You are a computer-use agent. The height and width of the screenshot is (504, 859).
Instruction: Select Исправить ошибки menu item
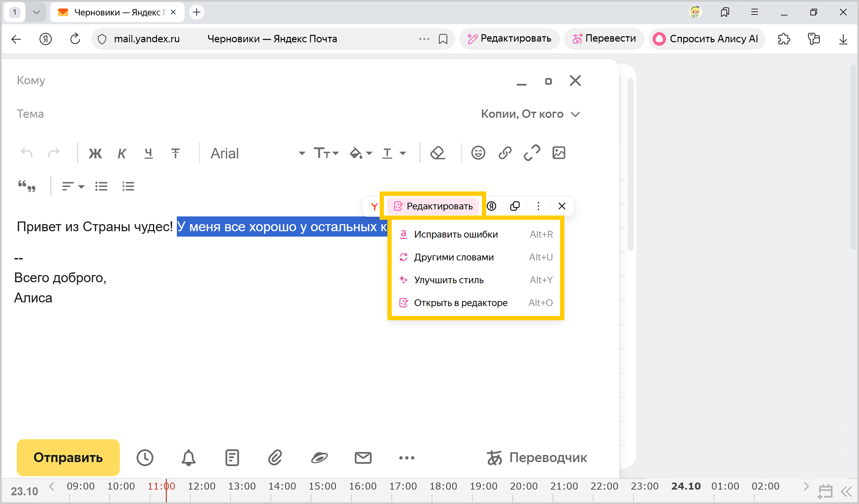(455, 234)
